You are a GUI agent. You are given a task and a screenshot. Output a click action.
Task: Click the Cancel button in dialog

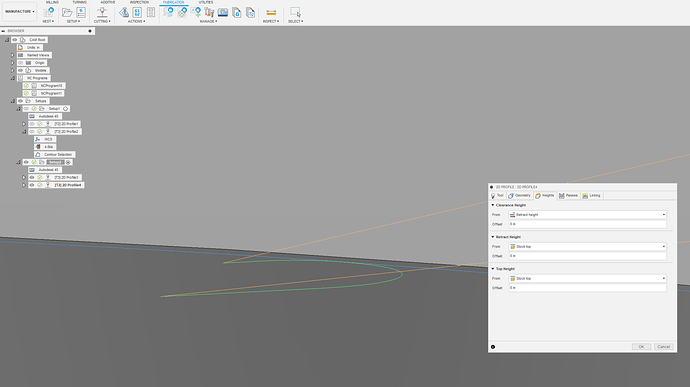(x=664, y=347)
